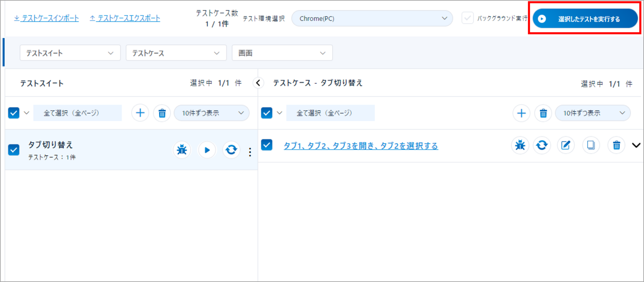The height and width of the screenshot is (282, 644).
Task: Open three-dot menu for タブ切り替え suite
Action: [250, 152]
